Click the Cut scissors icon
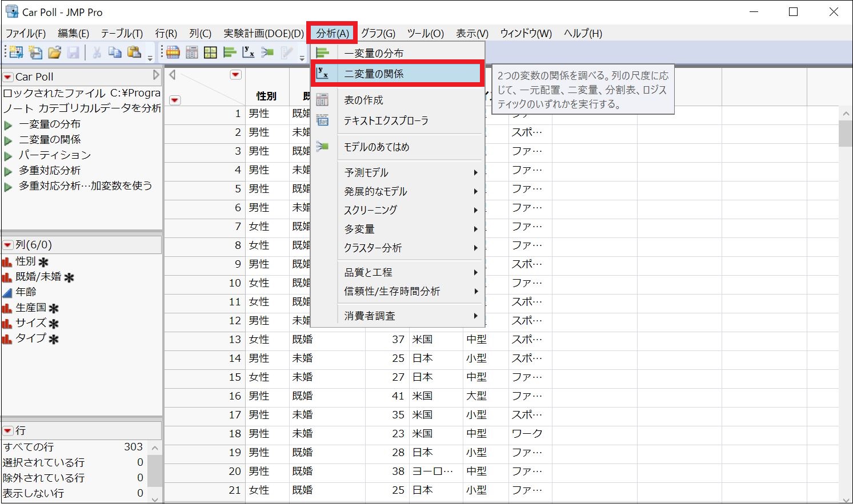This screenshot has width=853, height=504. pos(97,53)
